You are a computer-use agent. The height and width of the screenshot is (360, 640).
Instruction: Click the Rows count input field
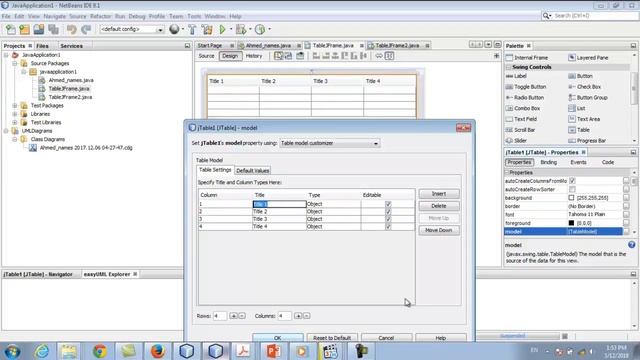[220, 316]
